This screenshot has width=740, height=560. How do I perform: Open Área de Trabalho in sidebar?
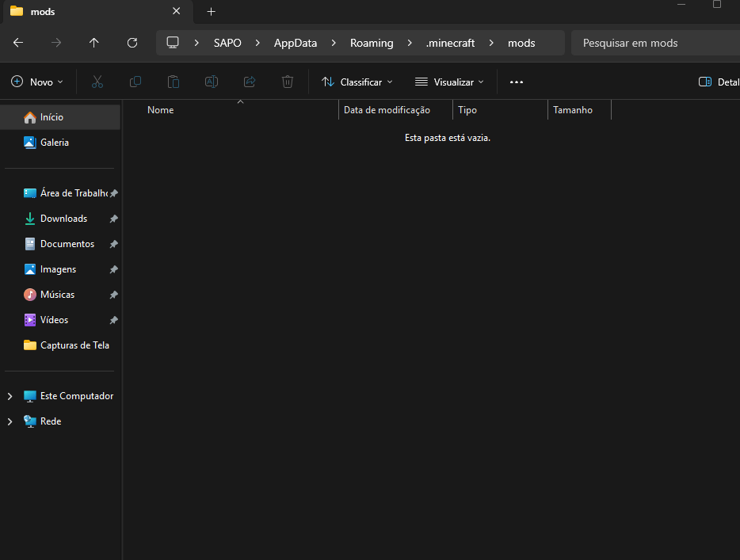[x=60, y=193]
